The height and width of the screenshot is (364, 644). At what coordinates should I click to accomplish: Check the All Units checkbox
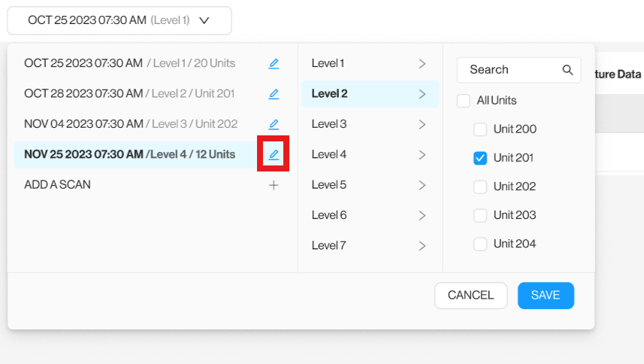click(464, 100)
